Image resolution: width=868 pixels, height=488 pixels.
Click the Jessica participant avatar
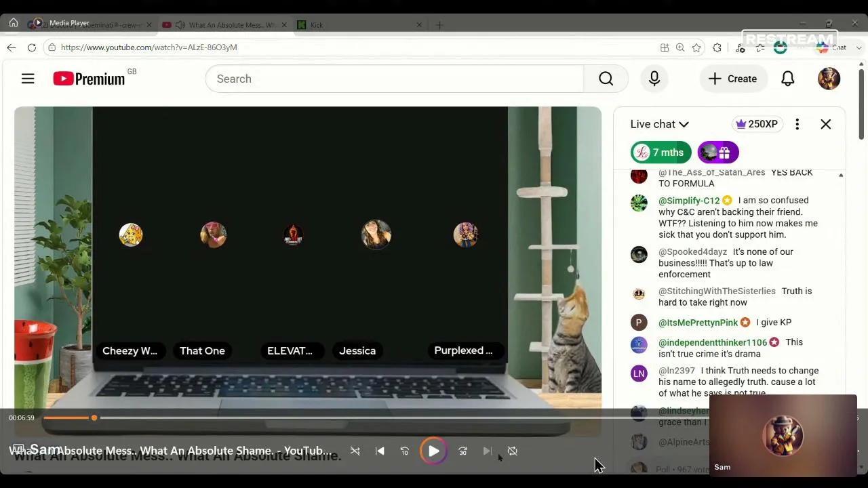click(376, 235)
